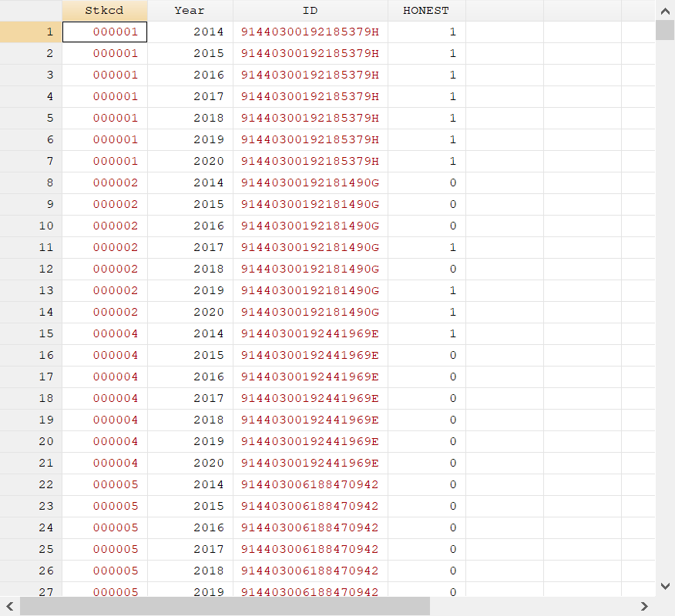This screenshot has height=616, width=675.
Task: Click ID 91440300192181490G in row 8
Action: 311,182
